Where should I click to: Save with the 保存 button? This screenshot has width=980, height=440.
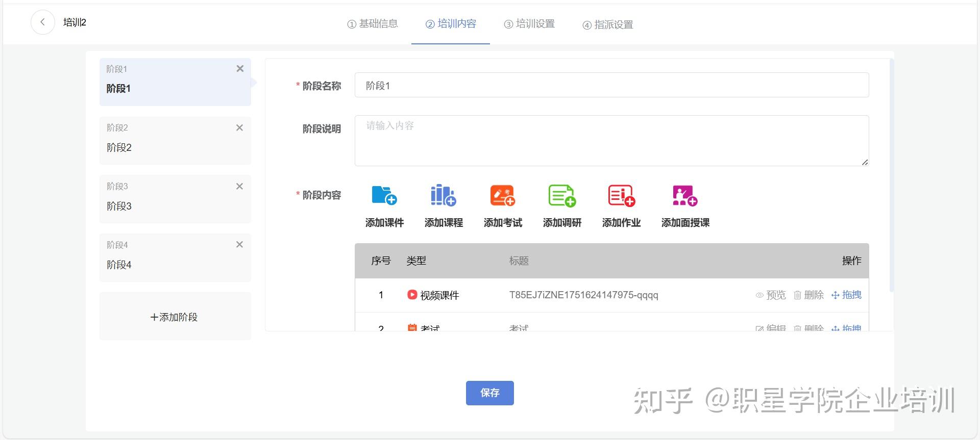click(490, 393)
